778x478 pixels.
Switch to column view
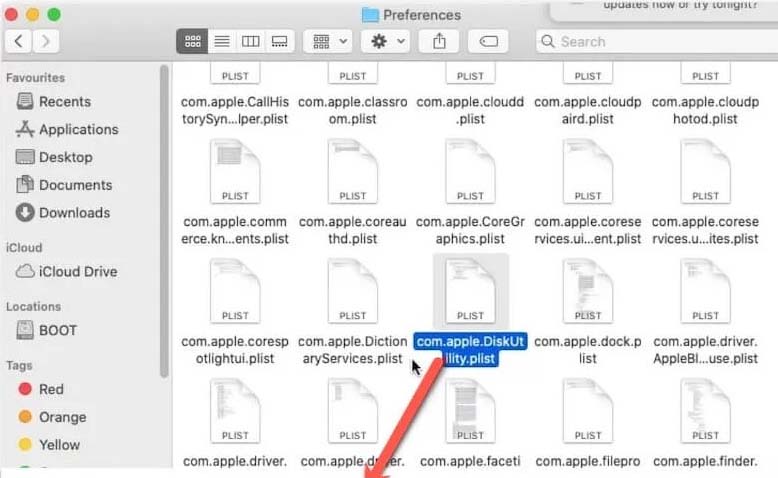coord(251,41)
